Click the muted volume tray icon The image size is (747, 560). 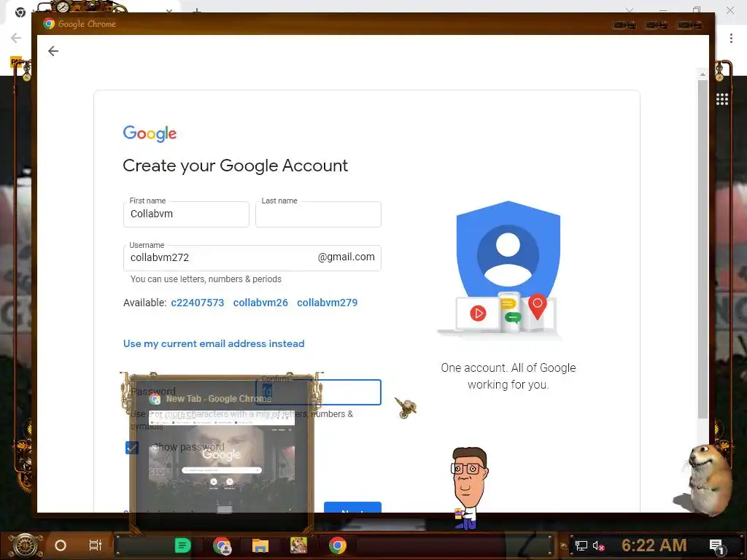(x=598, y=545)
